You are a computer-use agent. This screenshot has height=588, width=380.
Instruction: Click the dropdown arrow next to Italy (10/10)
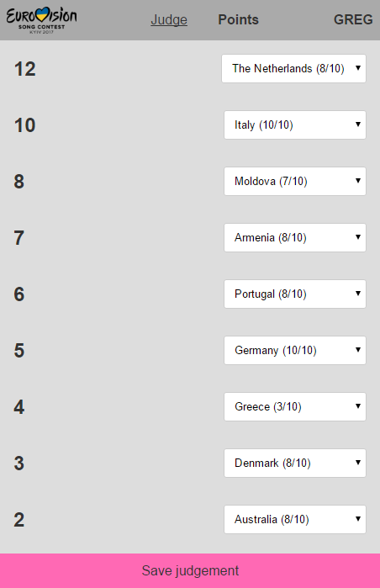(x=358, y=124)
